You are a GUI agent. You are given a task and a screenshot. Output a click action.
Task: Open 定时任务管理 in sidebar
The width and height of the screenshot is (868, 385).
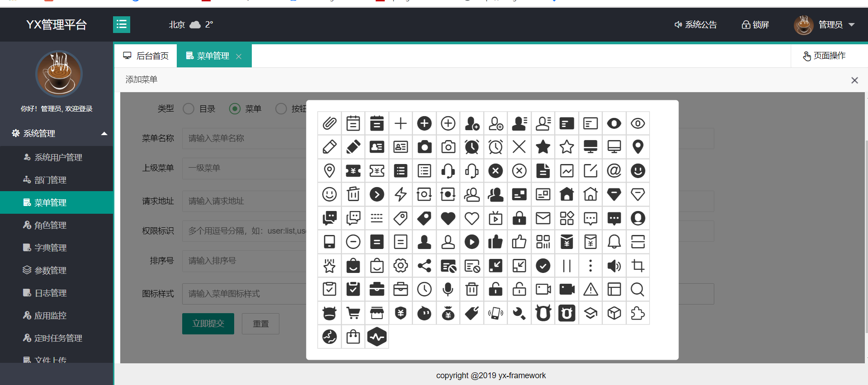pos(57,338)
